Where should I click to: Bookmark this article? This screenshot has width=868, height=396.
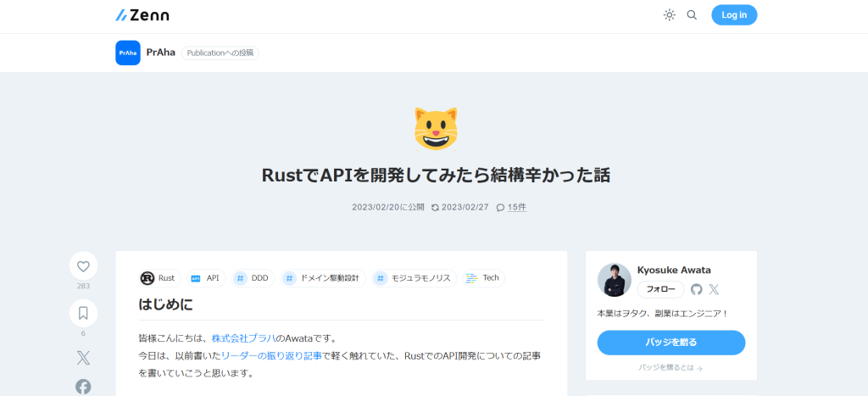pyautogui.click(x=83, y=313)
